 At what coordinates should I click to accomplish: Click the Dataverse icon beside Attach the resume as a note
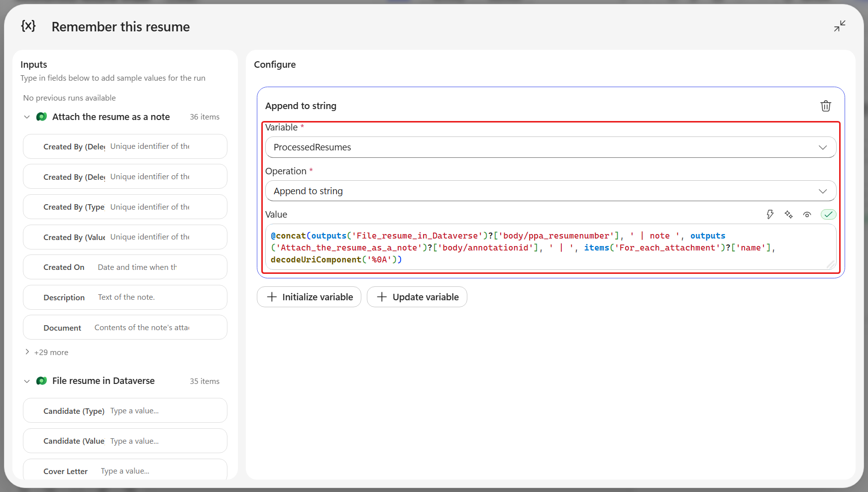[x=42, y=117]
